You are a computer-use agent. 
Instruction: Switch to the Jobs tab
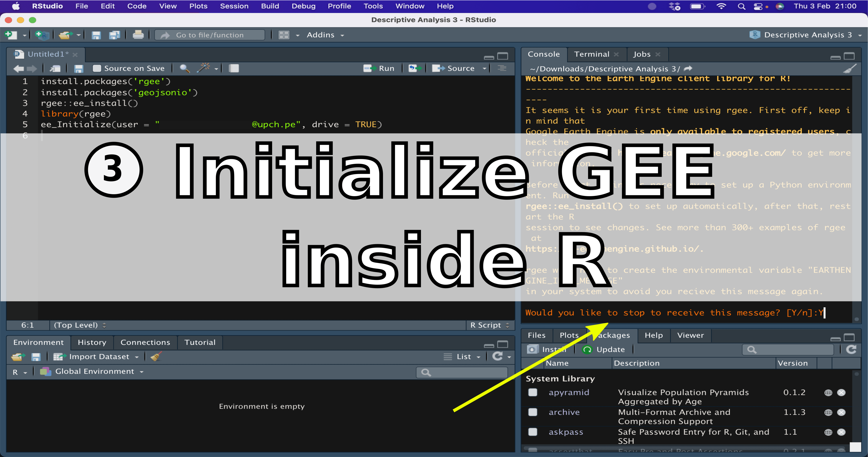pyautogui.click(x=642, y=54)
